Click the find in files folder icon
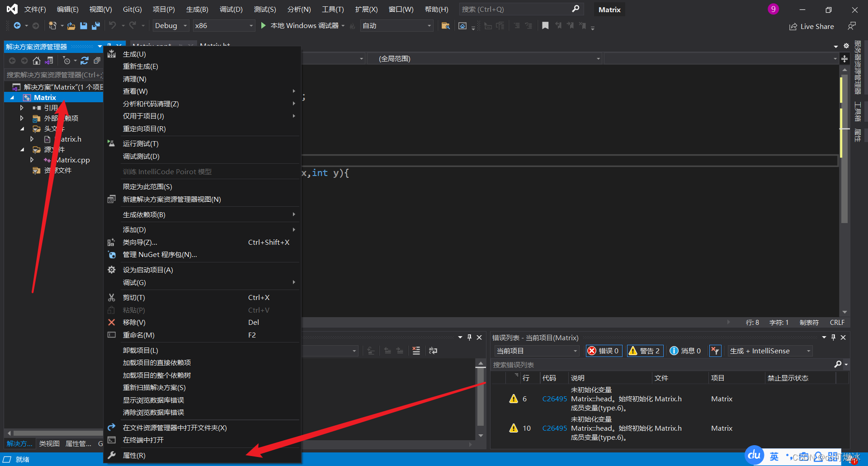The width and height of the screenshot is (868, 466). tap(445, 26)
